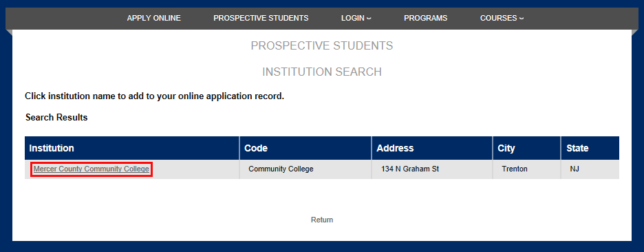This screenshot has width=644, height=252.
Task: Click the City column header
Action: point(526,148)
